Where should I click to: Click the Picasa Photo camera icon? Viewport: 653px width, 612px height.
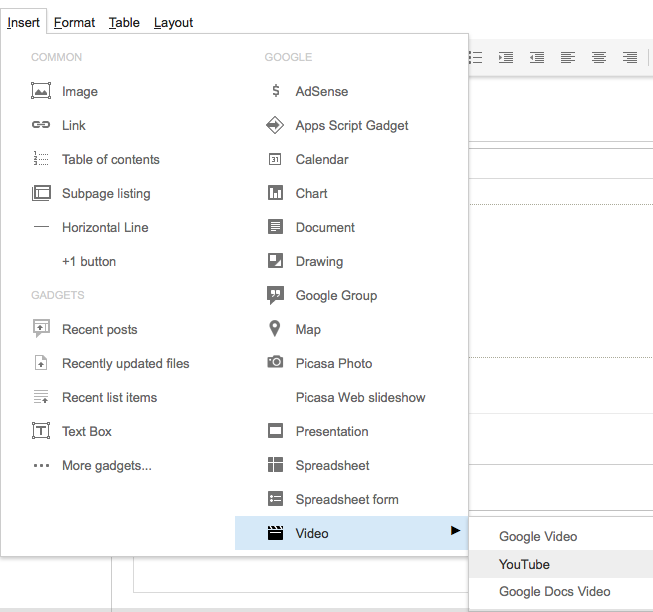coord(275,362)
